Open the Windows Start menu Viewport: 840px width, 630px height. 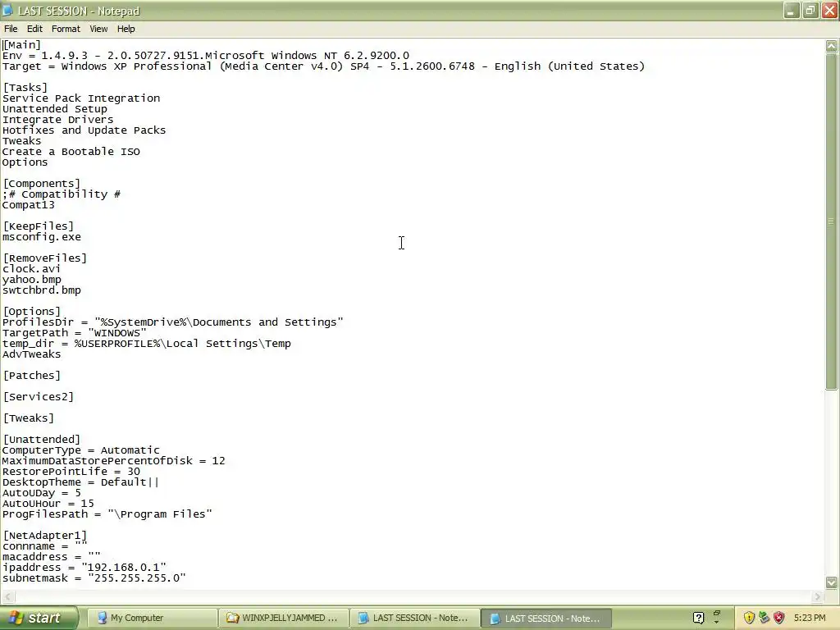point(39,619)
